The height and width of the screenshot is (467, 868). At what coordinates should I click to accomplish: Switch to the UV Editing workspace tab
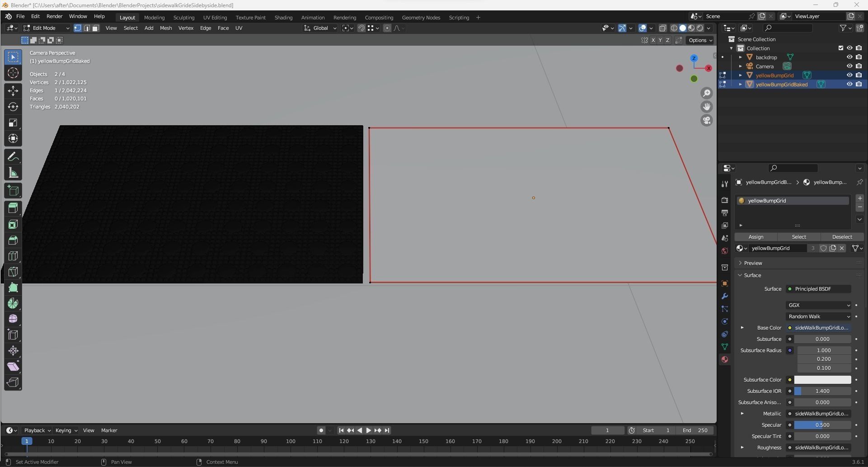[215, 18]
